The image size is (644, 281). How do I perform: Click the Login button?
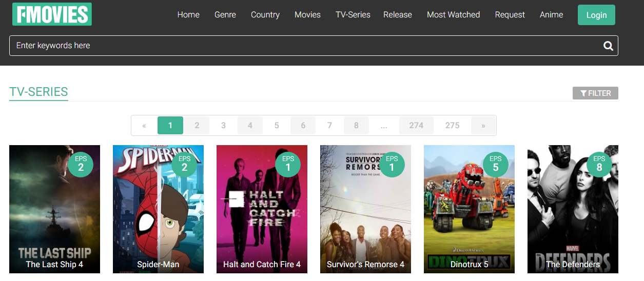pos(596,15)
